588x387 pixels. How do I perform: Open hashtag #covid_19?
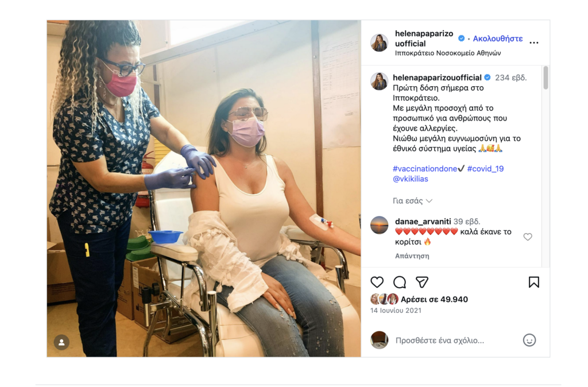point(485,169)
